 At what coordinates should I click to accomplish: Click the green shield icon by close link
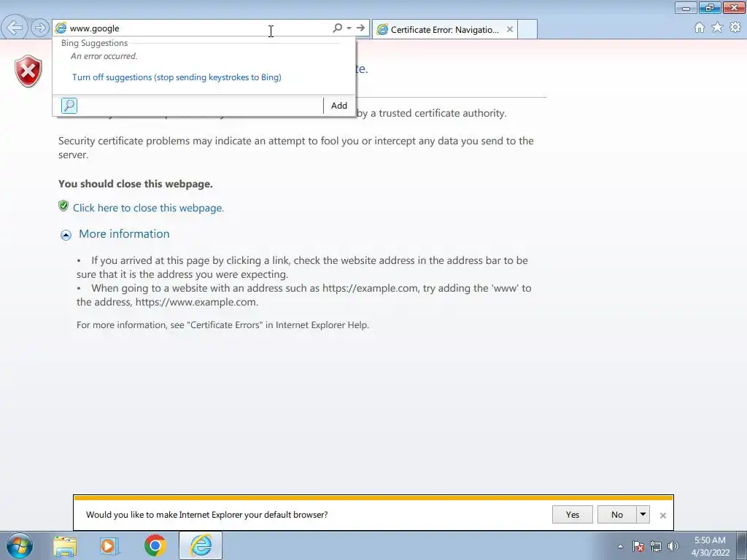(x=63, y=206)
